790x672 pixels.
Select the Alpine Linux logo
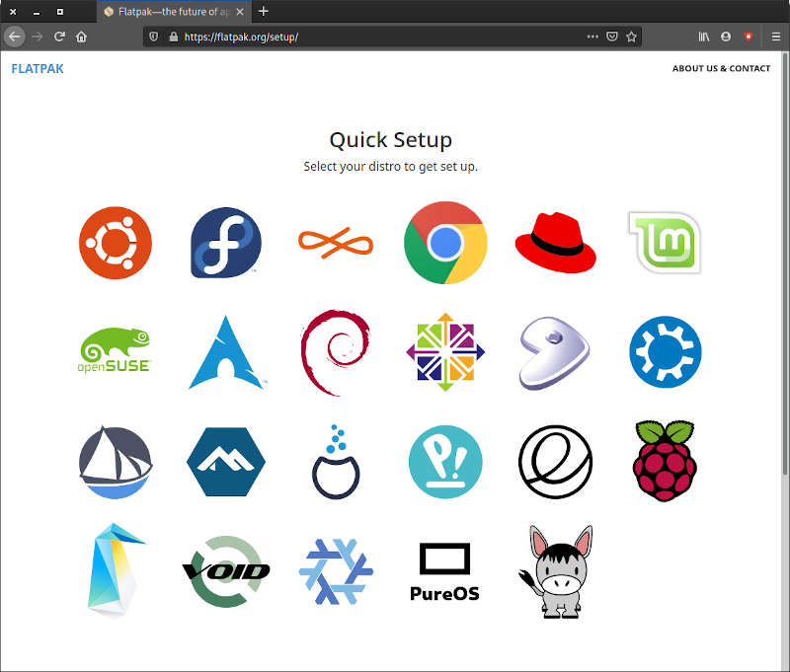click(x=225, y=461)
